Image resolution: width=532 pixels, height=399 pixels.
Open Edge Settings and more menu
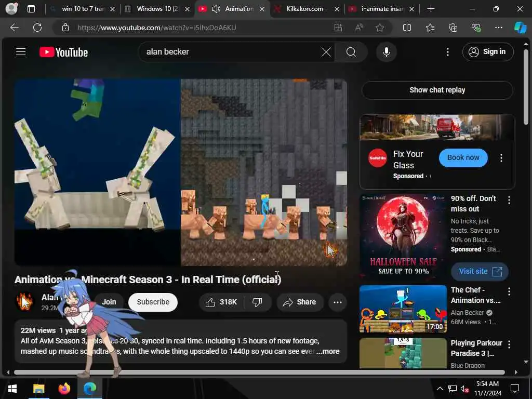click(498, 28)
